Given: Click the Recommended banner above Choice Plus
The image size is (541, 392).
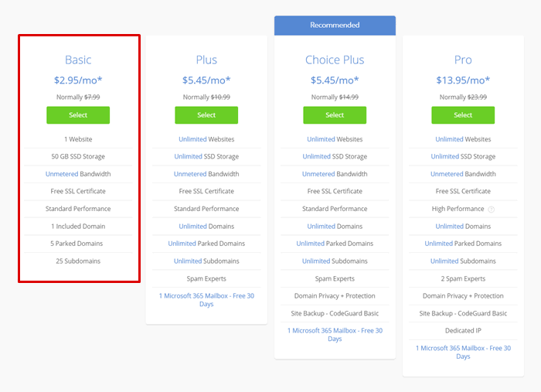Looking at the screenshot, I should point(335,26).
